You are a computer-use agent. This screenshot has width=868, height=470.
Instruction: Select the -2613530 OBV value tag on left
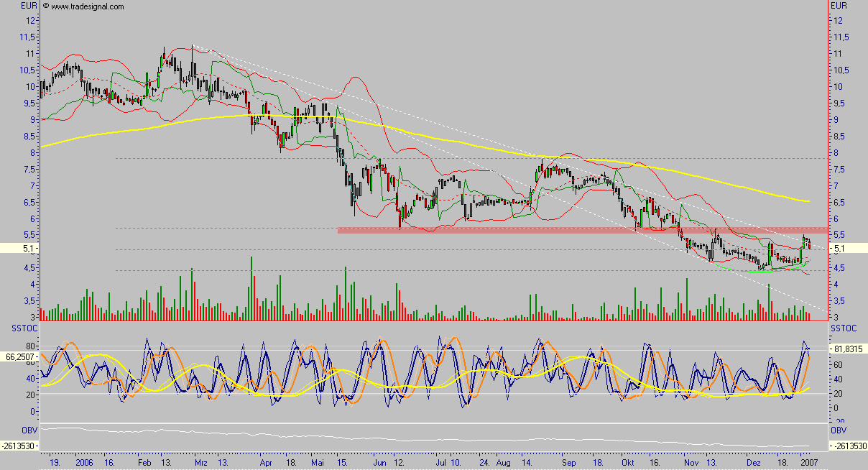(19, 447)
